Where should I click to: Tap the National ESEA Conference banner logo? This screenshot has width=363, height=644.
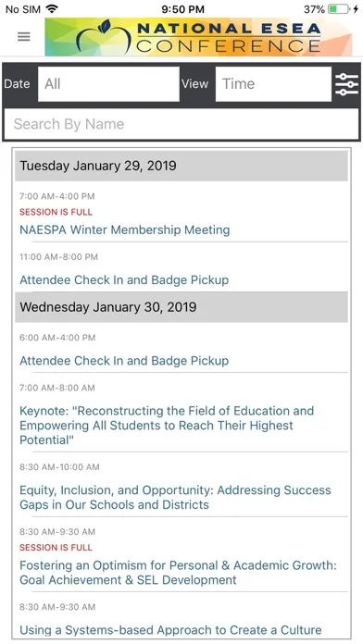198,37
